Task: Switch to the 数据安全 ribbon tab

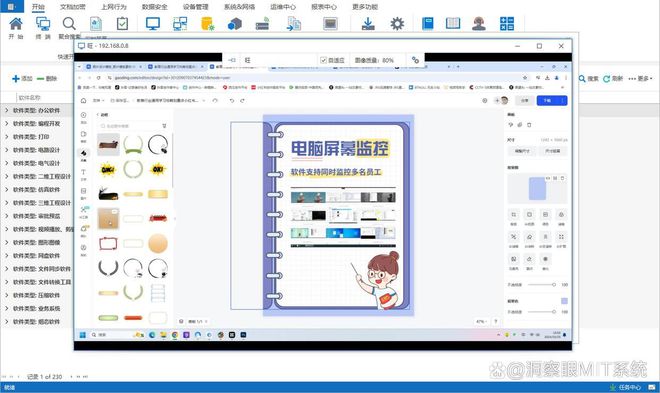Action: [x=154, y=7]
